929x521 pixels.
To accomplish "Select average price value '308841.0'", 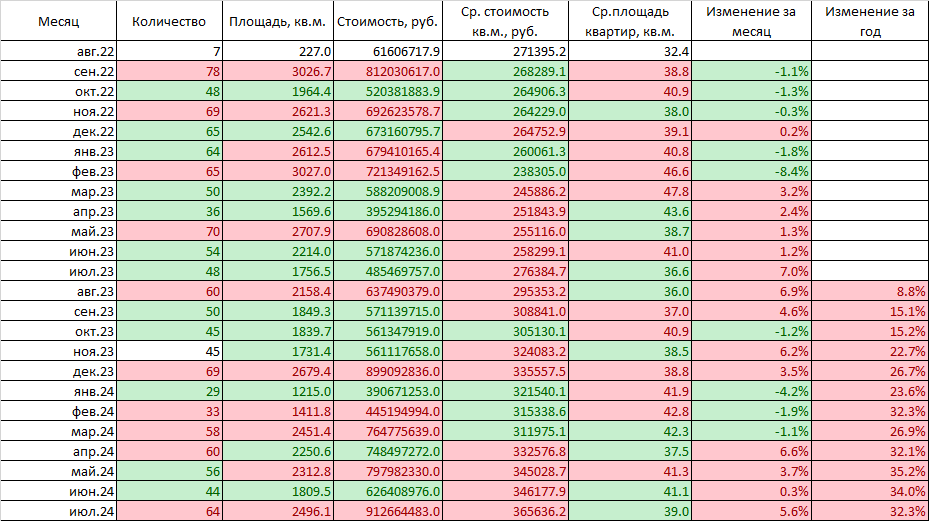I will pos(505,311).
